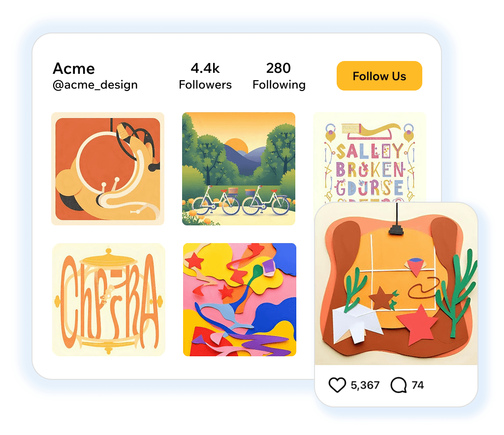The height and width of the screenshot is (435, 504).
Task: Click the Following label
Action: 279,85
